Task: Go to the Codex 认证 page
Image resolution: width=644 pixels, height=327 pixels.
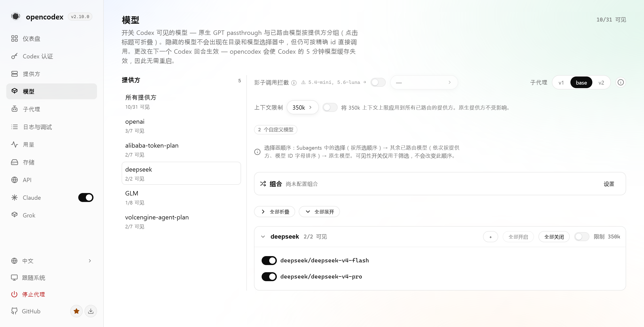Action: 51,56
